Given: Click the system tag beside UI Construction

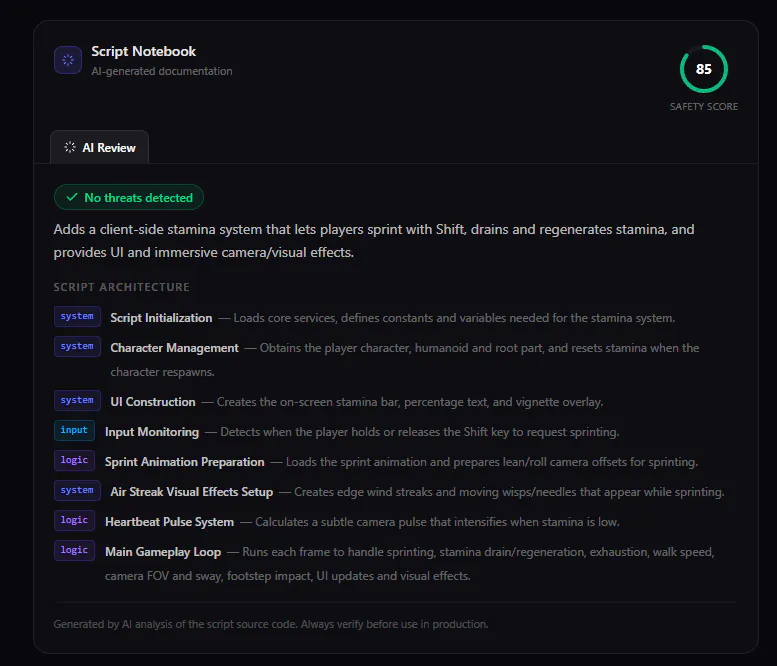Looking at the screenshot, I should click(x=77, y=400).
